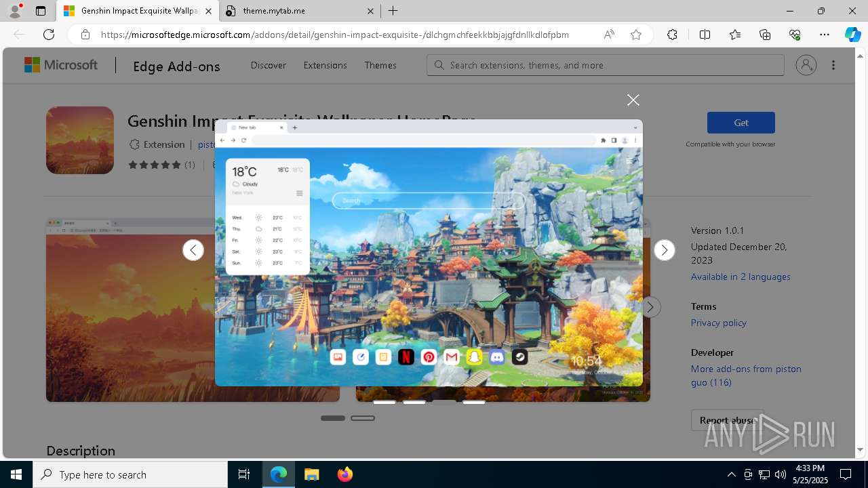Advance carousel with the right chevron

click(x=650, y=307)
